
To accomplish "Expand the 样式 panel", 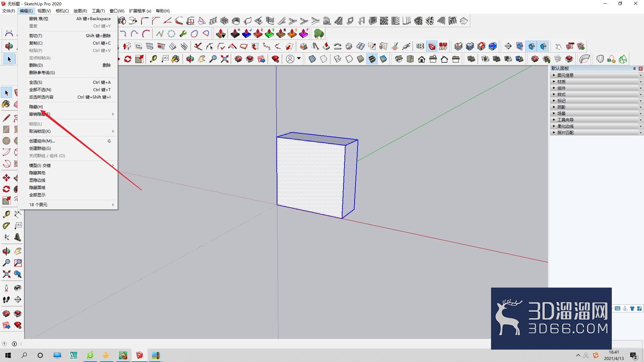I will tap(596, 95).
